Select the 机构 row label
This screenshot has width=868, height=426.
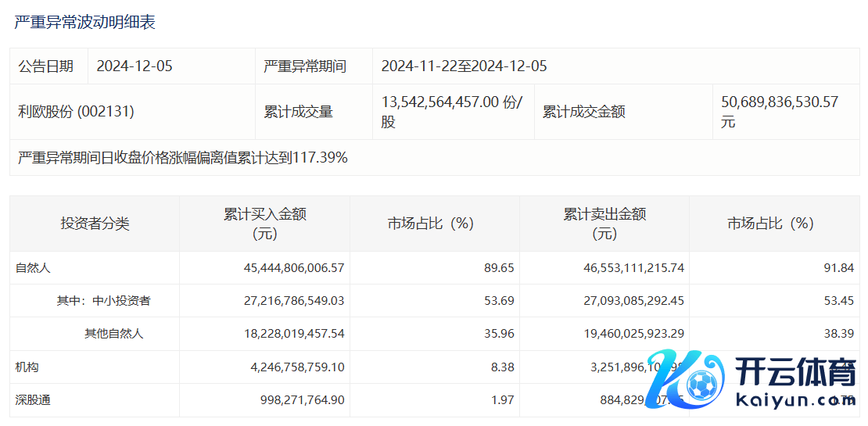(27, 367)
